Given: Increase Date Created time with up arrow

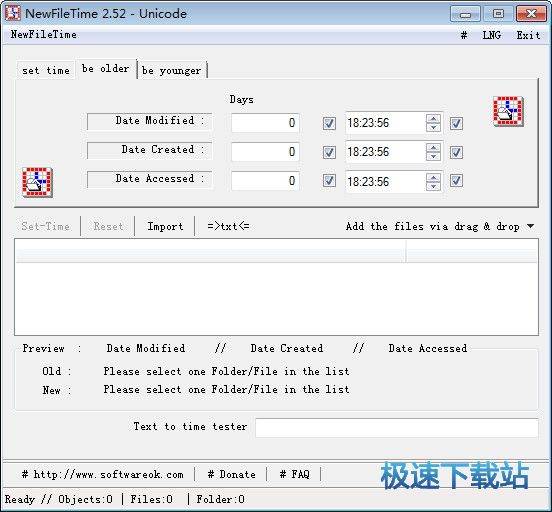Looking at the screenshot, I should 433,148.
